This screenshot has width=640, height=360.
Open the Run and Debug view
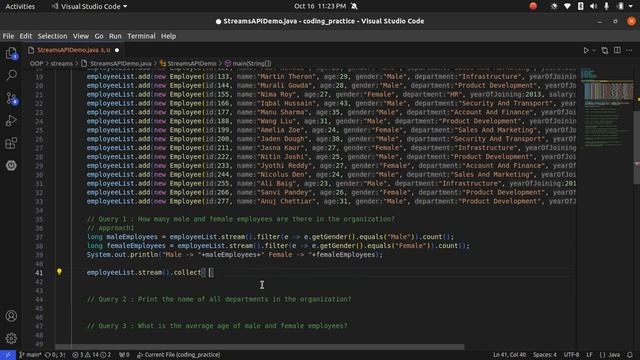pyautogui.click(x=11, y=120)
